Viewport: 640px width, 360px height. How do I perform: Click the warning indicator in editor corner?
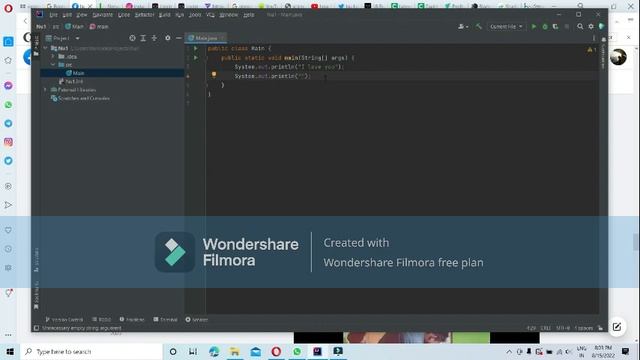(x=591, y=49)
